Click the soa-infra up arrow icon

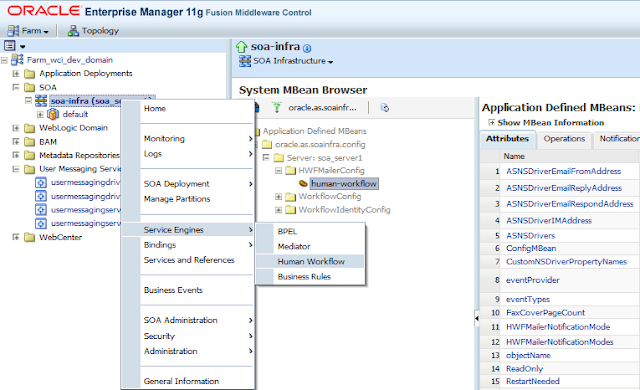click(241, 47)
